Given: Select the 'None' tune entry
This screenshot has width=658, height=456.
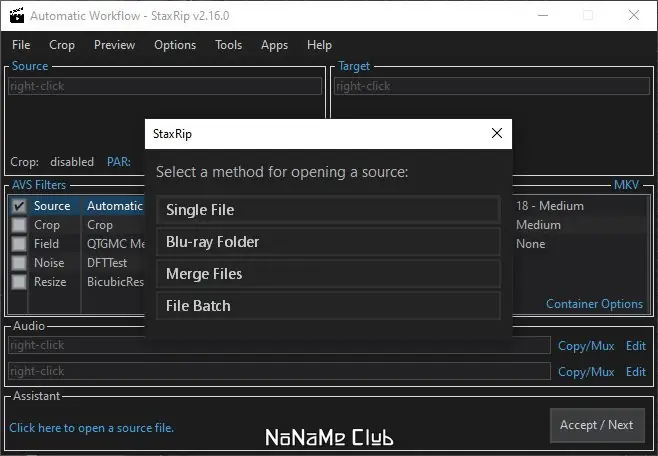Looking at the screenshot, I should (530, 244).
